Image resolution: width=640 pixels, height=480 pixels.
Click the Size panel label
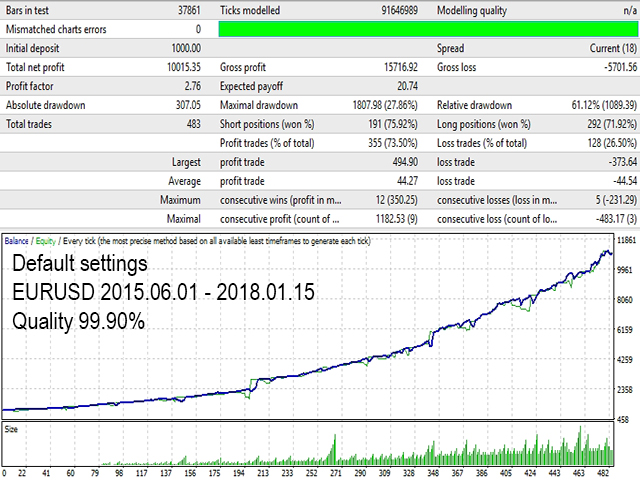click(11, 429)
